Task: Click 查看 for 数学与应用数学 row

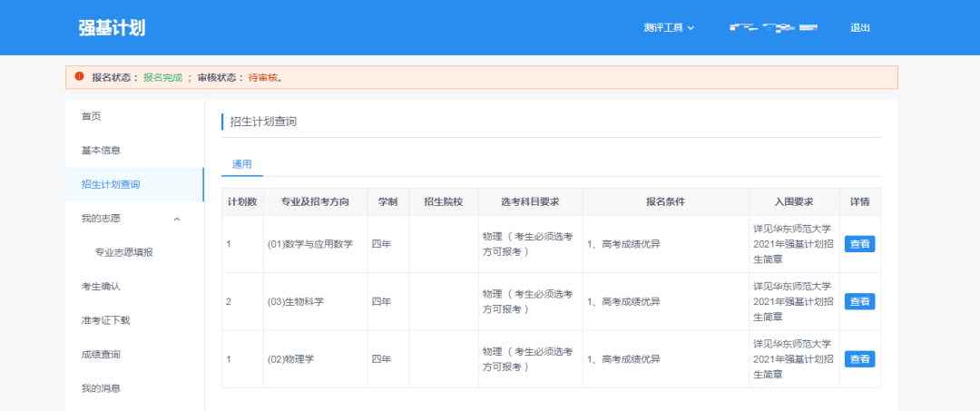Action: click(859, 243)
